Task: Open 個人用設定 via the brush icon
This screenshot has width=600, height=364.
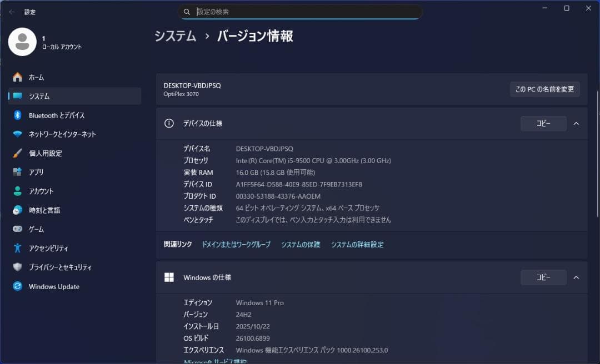Action: click(x=17, y=153)
